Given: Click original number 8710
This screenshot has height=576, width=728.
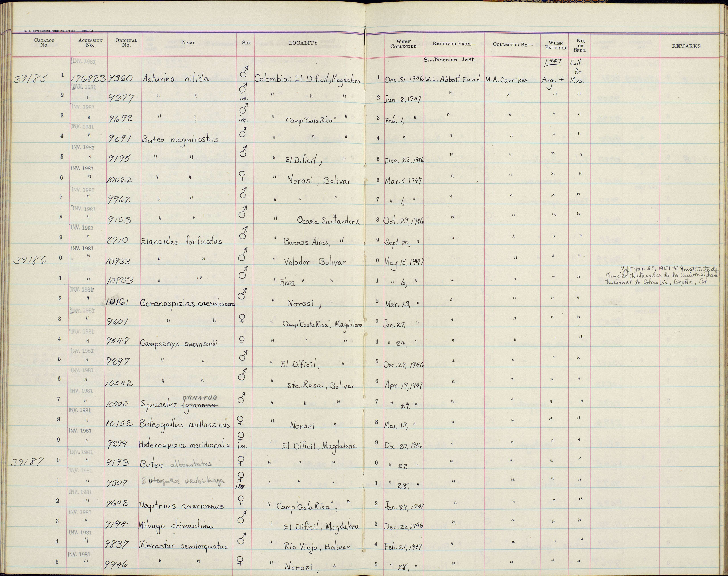Looking at the screenshot, I should (118, 240).
